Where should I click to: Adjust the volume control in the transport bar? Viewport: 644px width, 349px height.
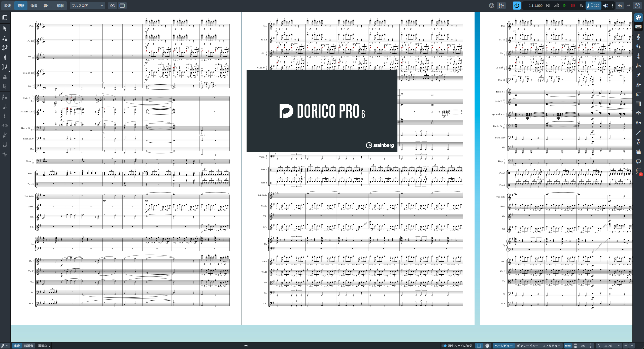click(606, 6)
